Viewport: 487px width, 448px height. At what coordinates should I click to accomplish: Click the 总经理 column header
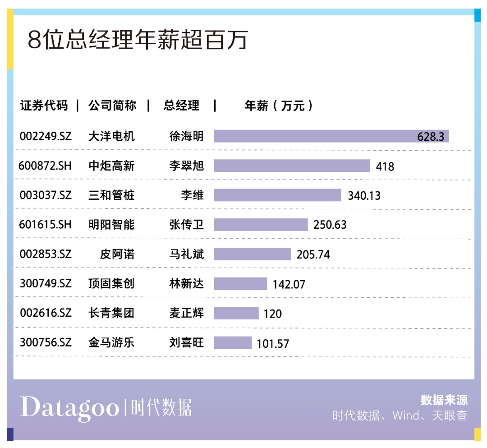181,105
